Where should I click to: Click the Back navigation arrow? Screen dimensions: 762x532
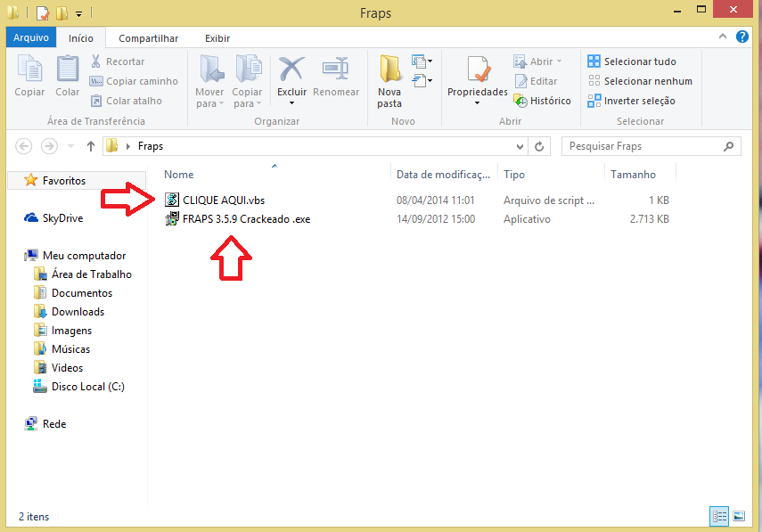pyautogui.click(x=24, y=146)
